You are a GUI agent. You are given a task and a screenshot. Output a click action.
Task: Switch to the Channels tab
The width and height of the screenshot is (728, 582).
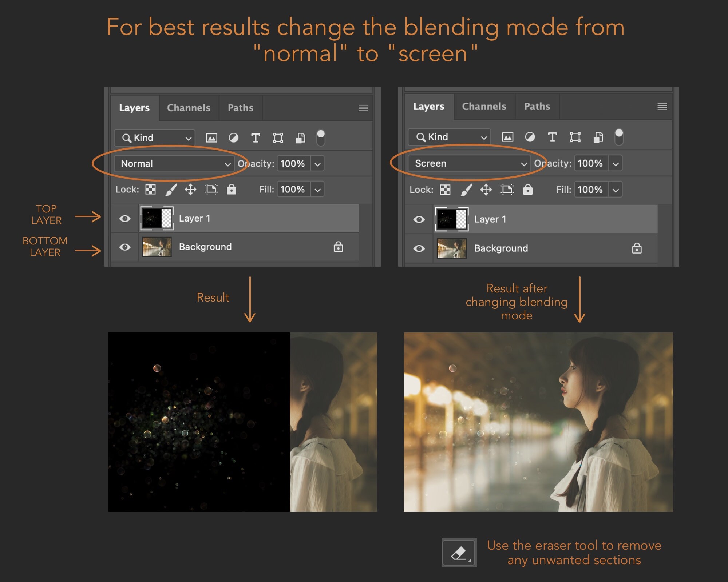189,108
